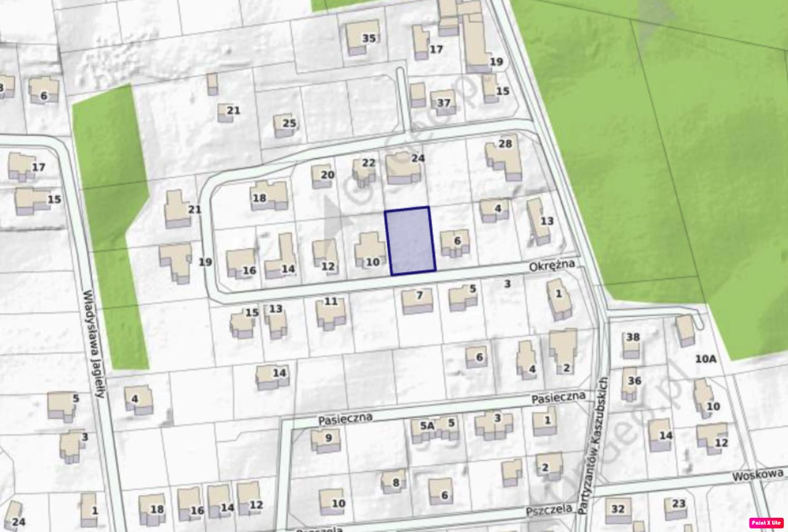
Task: Select house number 5A label
Action: pos(427,425)
